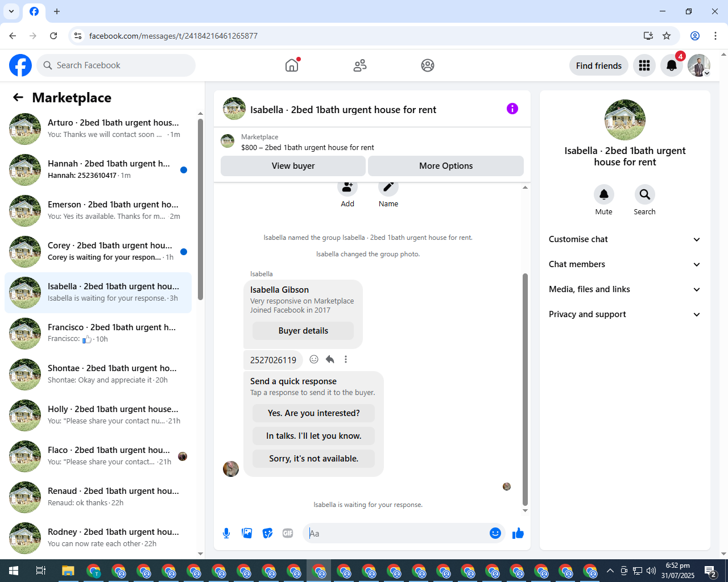Choose a sticker in composer
The width and height of the screenshot is (728, 582).
(x=267, y=533)
